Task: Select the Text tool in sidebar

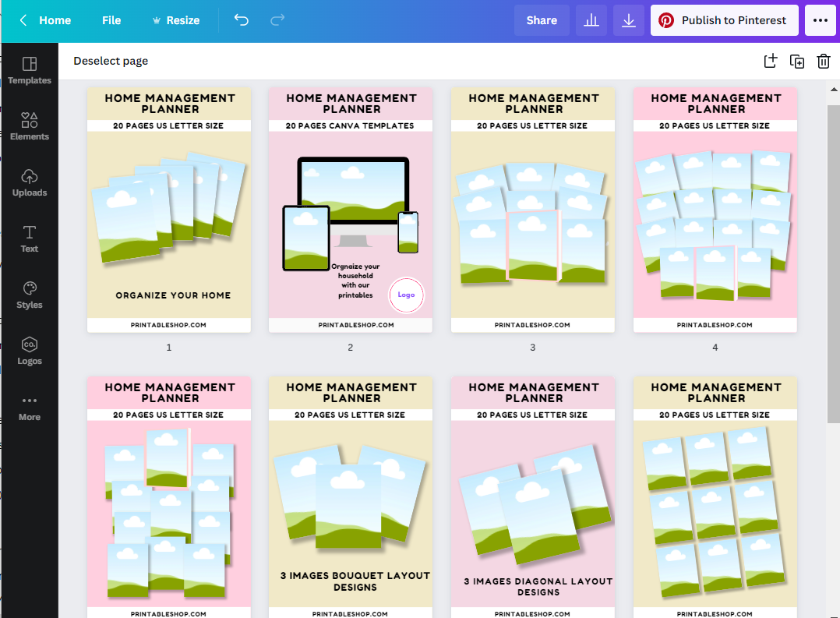Action: coord(30,238)
